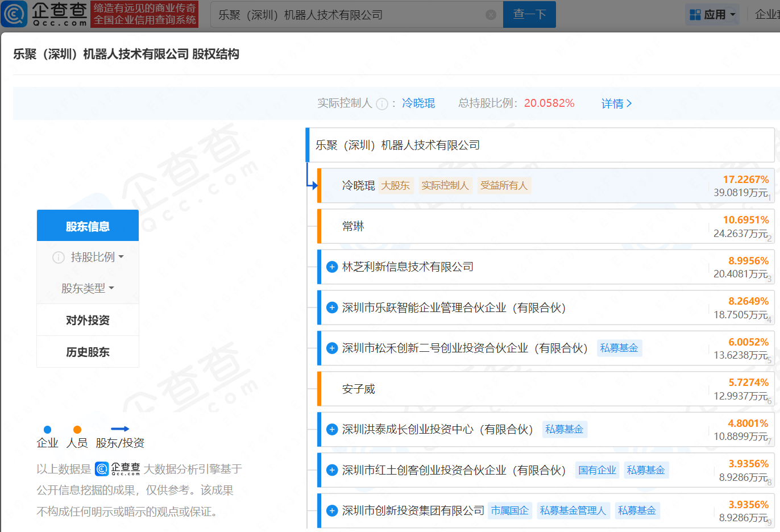Click the 8.9956% shareholding value
The height and width of the screenshot is (532, 780).
749,261
